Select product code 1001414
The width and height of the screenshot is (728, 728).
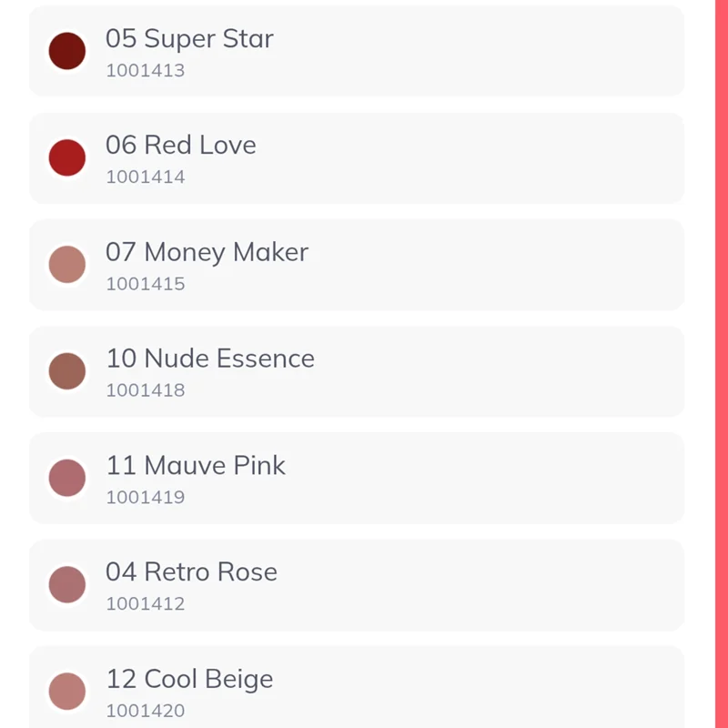click(x=146, y=177)
